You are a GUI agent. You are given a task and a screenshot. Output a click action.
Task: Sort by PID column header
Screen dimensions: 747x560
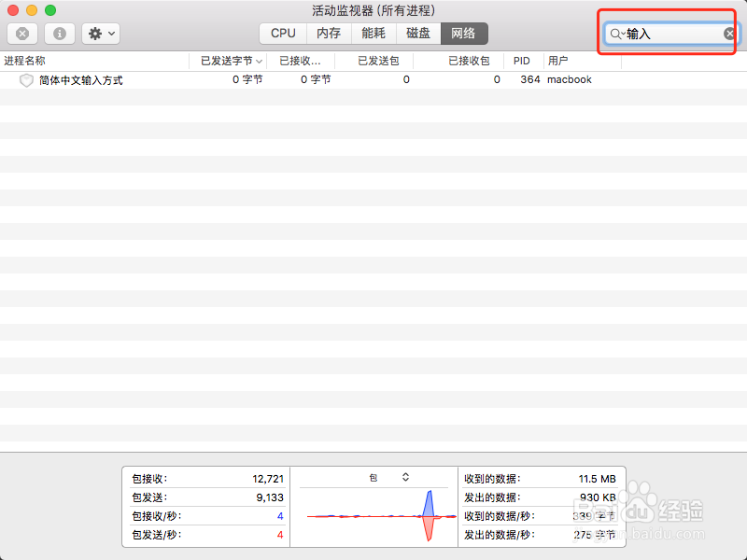pos(522,61)
